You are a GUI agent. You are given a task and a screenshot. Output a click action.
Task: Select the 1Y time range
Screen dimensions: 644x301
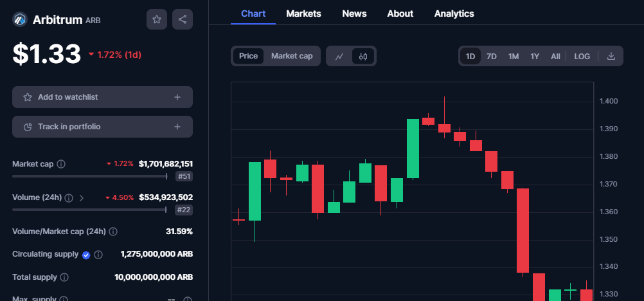pyautogui.click(x=534, y=57)
